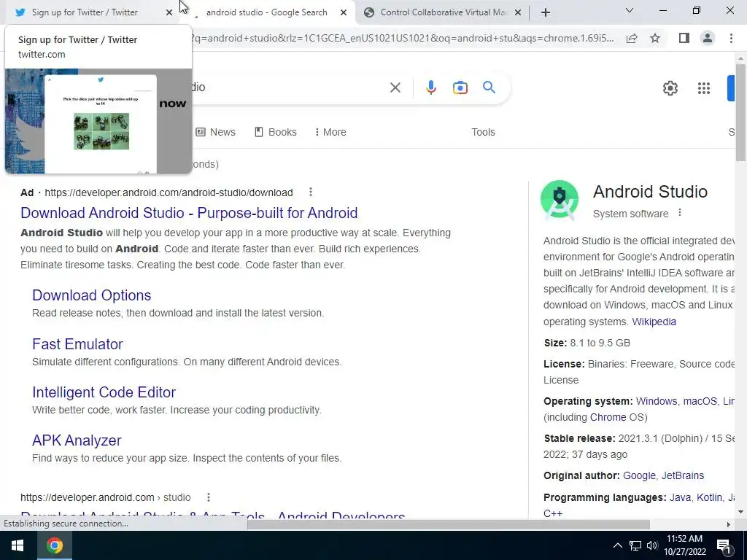Click the magnifier search button

point(489,87)
